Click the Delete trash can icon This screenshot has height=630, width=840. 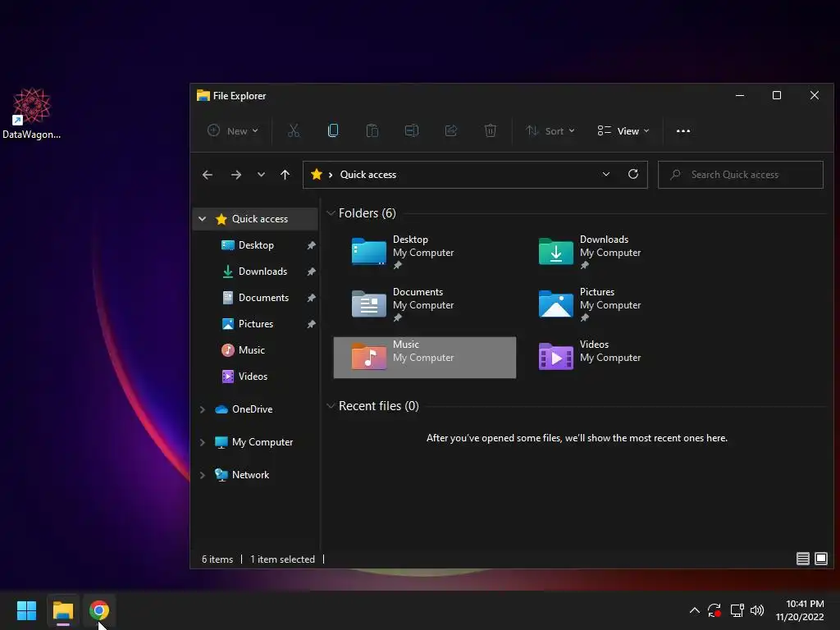491,130
